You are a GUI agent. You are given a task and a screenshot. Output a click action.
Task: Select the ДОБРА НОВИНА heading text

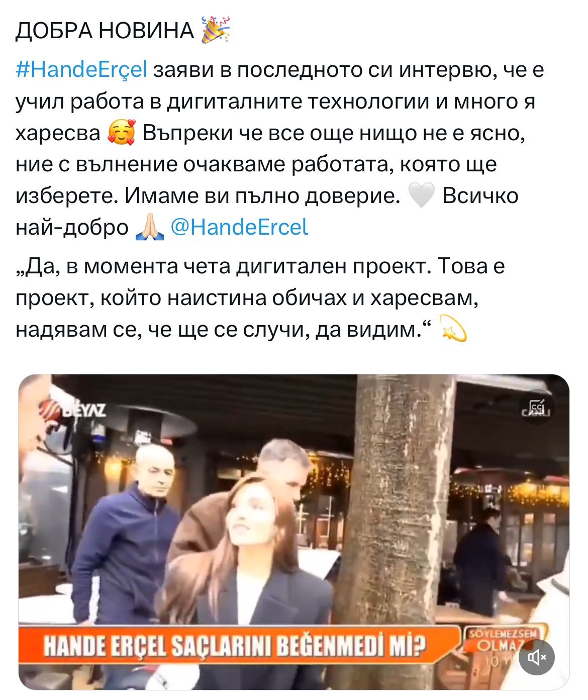105,31
